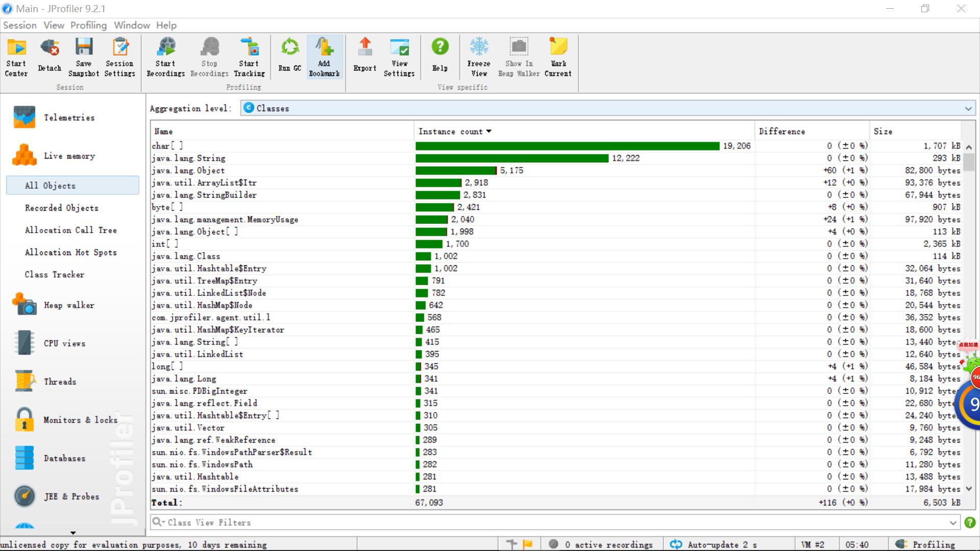Expand sidebar with the bottom down arrow
Image resolution: width=980 pixels, height=551 pixels.
73,533
